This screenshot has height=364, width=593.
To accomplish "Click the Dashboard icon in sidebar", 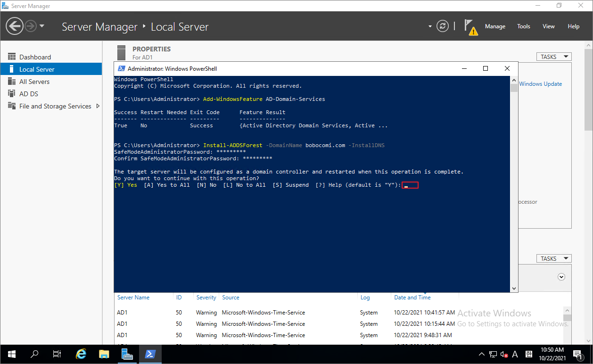I will (12, 57).
